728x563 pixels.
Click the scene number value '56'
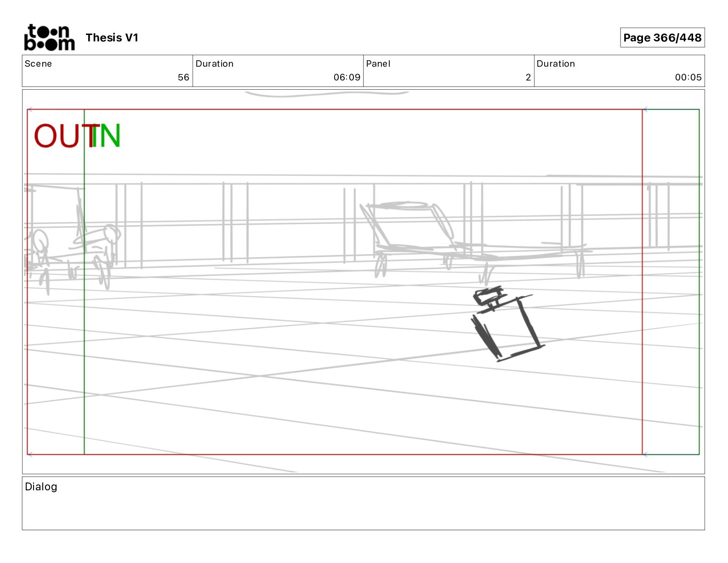pos(183,77)
